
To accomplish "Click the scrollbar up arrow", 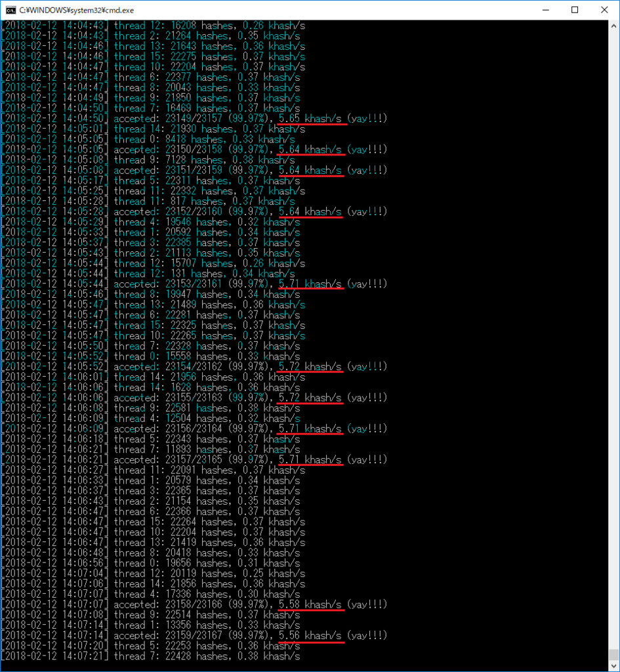I will click(x=613, y=24).
